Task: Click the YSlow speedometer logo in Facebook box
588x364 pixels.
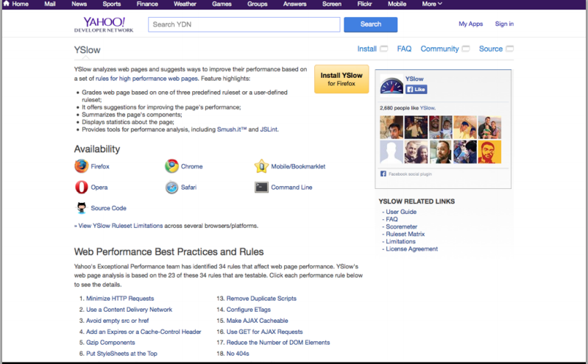Action: click(x=392, y=85)
